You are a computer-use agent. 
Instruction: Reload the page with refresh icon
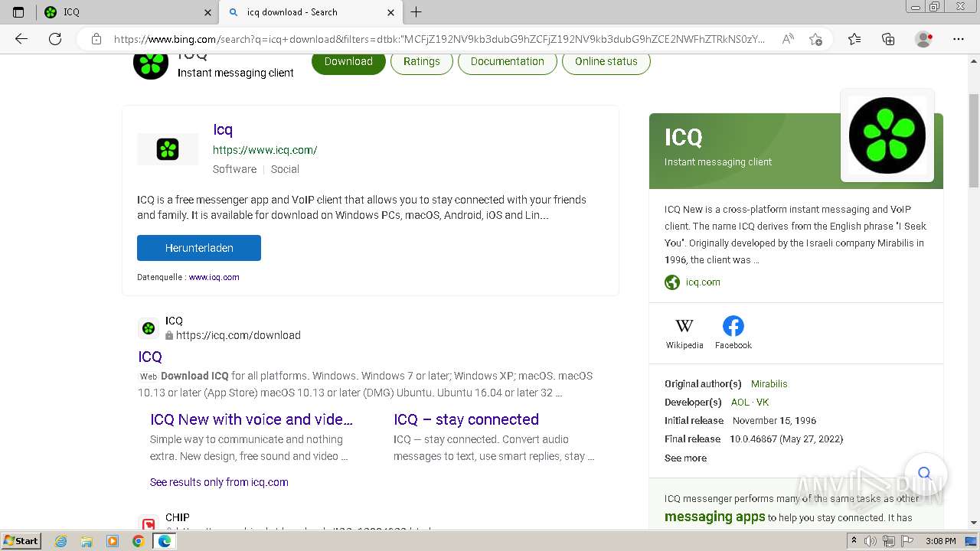click(55, 39)
